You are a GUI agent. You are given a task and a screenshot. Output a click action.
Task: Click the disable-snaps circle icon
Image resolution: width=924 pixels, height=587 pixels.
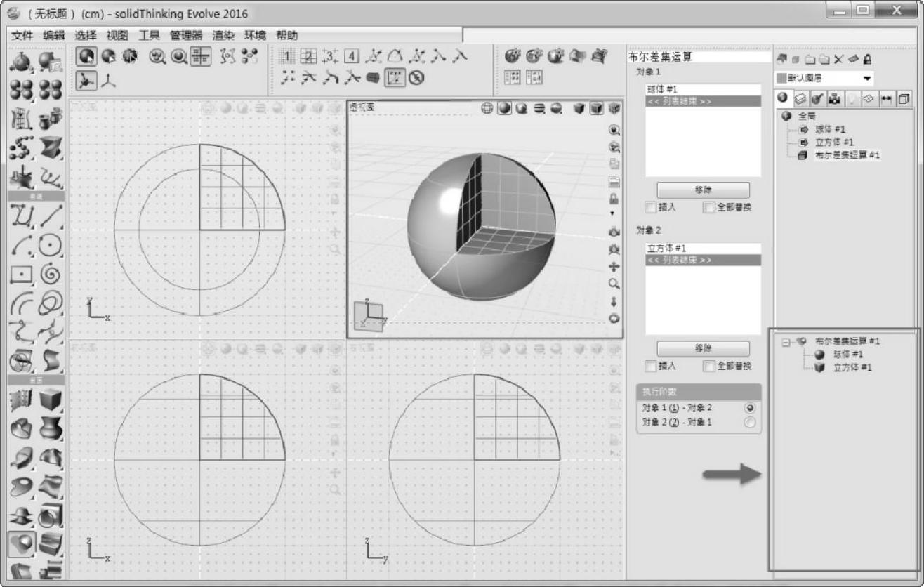tap(416, 79)
